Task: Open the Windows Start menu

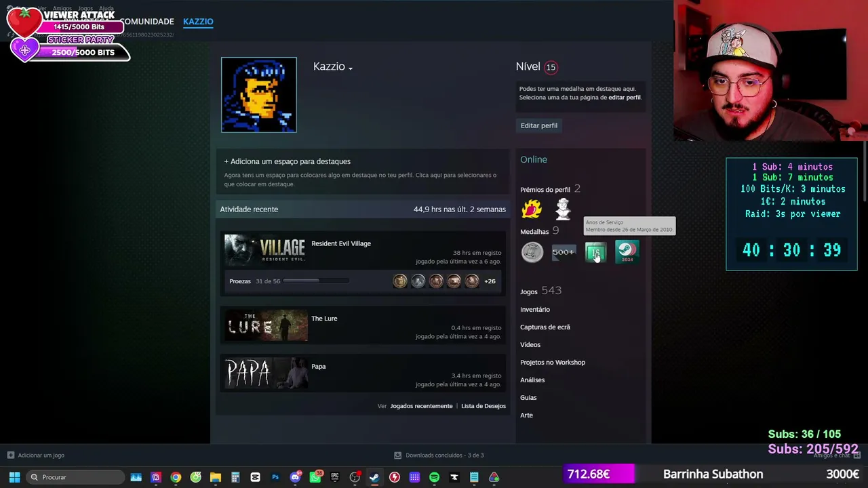Action: pos(14,477)
